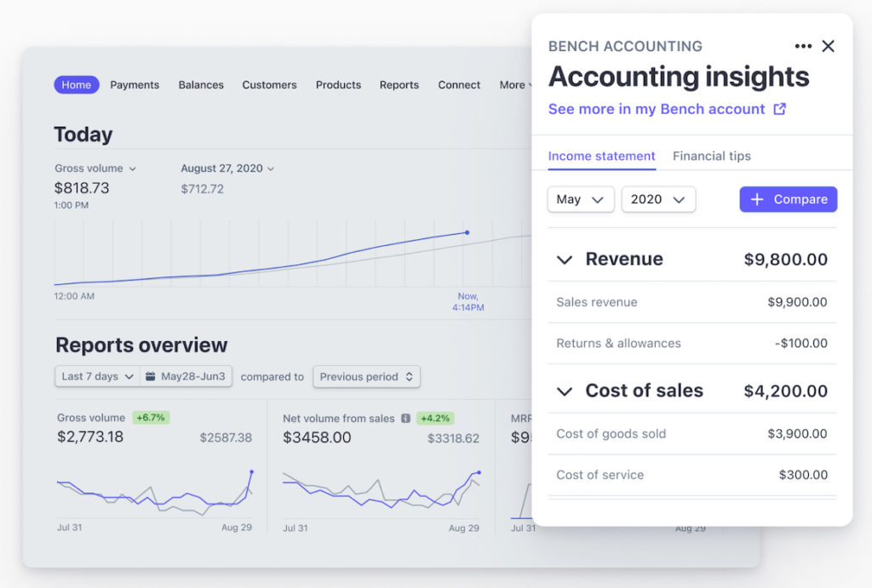Open the Previous period comparison dropdown

pyautogui.click(x=366, y=376)
